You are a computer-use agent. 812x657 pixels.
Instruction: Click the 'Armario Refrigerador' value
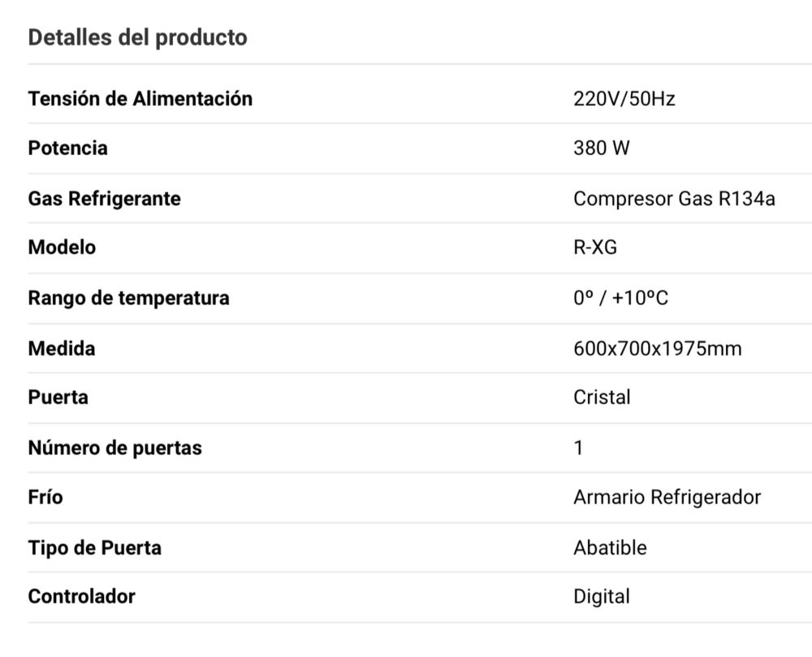pyautogui.click(x=667, y=497)
